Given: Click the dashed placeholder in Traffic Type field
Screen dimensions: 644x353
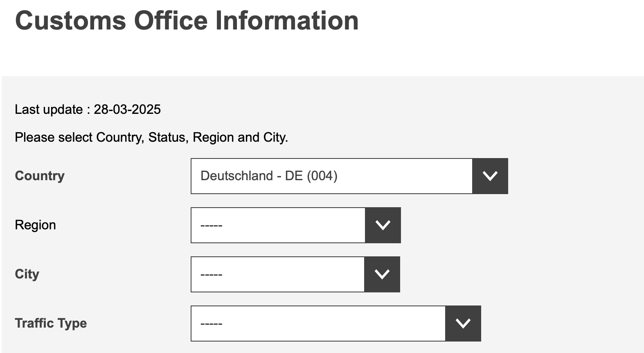Looking at the screenshot, I should 211,324.
